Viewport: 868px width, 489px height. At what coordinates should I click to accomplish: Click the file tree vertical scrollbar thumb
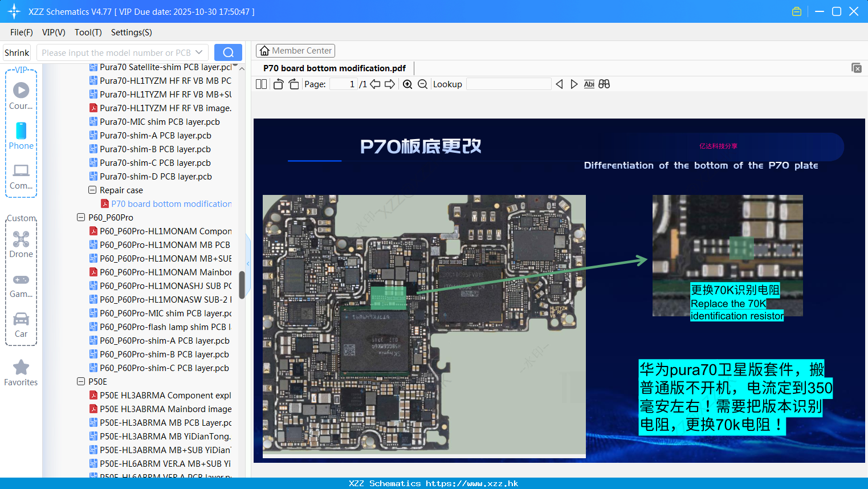coord(242,285)
